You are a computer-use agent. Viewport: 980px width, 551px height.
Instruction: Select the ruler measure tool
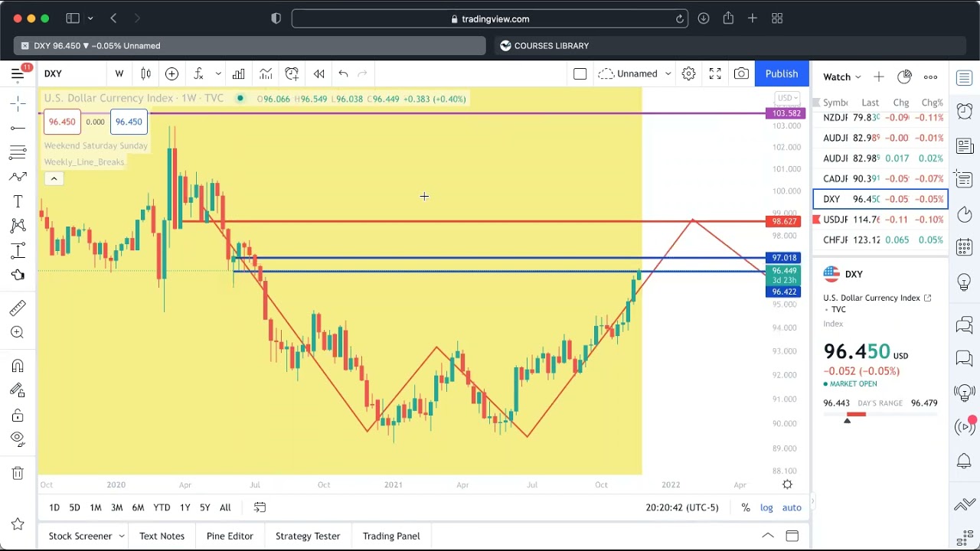pos(18,308)
